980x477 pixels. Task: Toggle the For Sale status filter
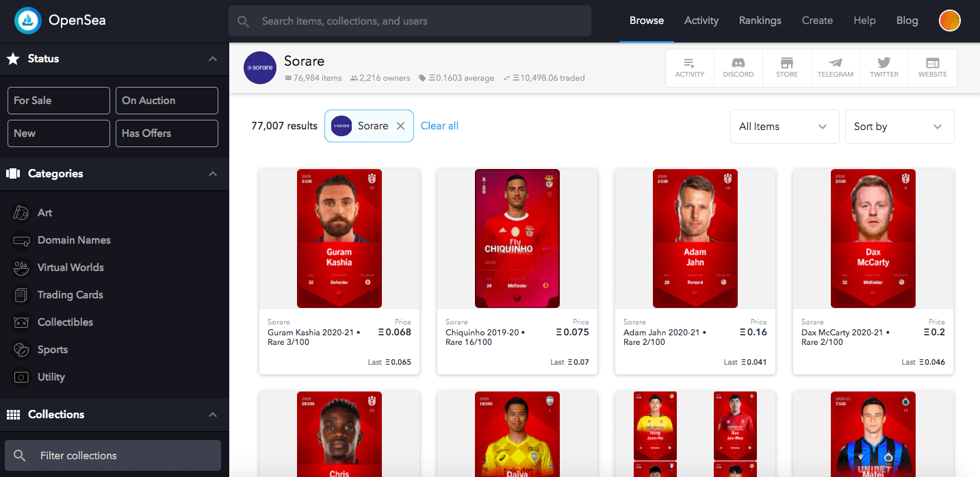[x=59, y=101]
